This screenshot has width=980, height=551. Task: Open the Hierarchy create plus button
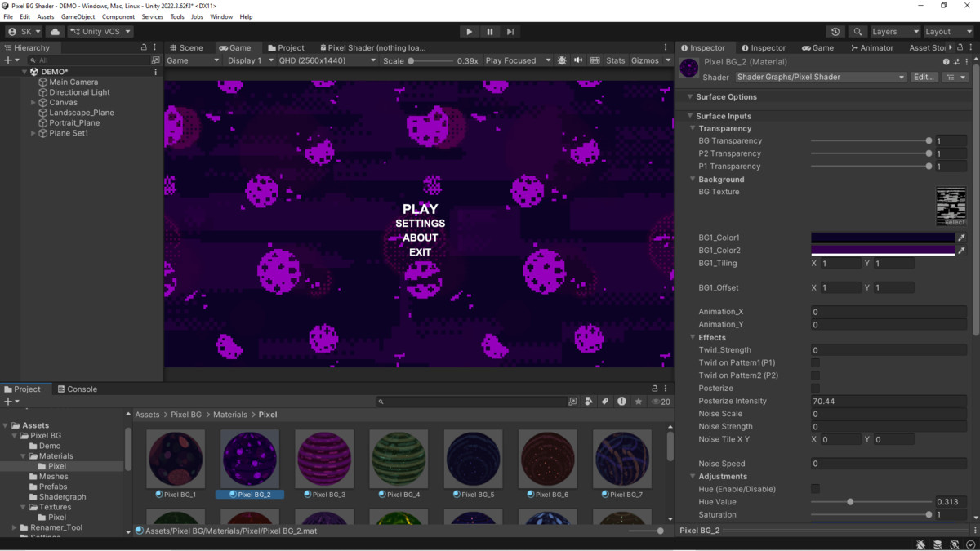tap(11, 60)
